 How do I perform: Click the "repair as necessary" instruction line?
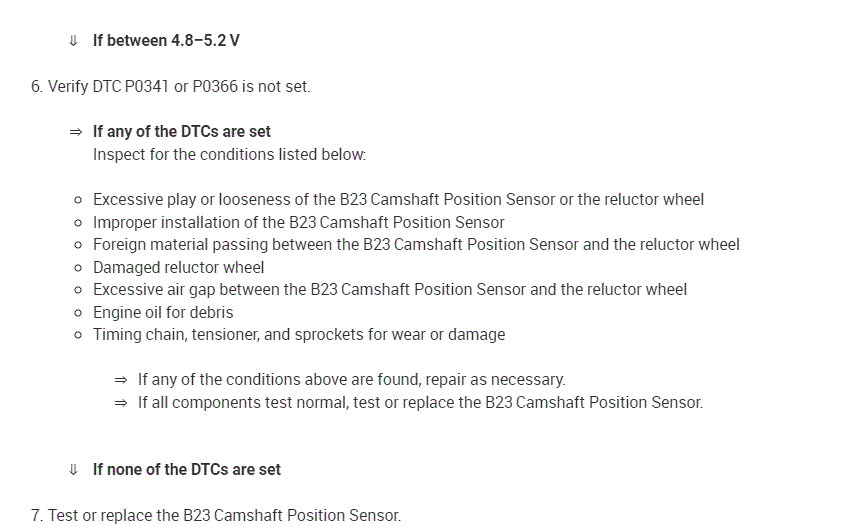(351, 380)
